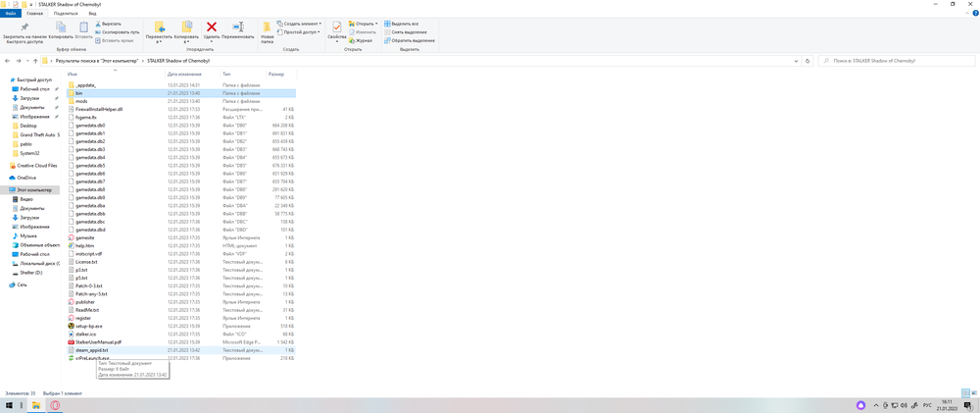The width and height of the screenshot is (980, 413).
Task: Open Creative Cloud Files in the sidebar
Action: 33,165
